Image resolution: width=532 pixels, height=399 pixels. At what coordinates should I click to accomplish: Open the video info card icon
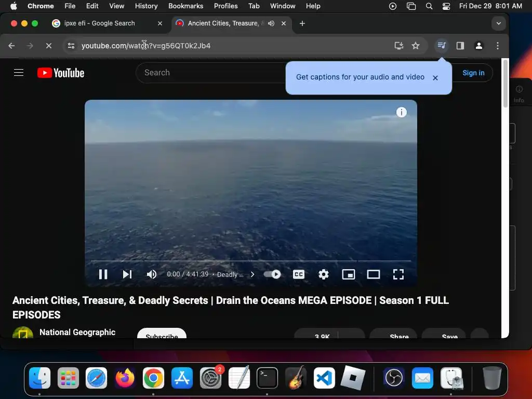pyautogui.click(x=402, y=112)
